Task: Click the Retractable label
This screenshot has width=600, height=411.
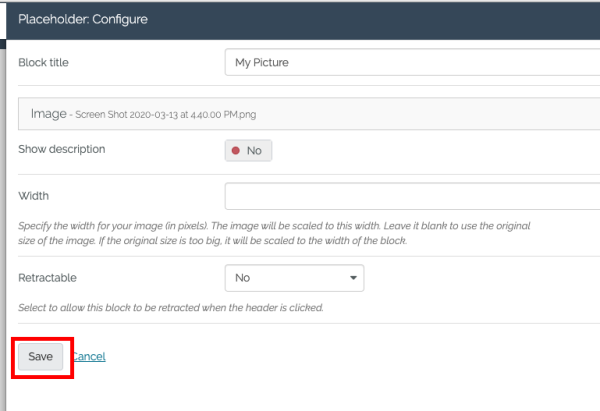Action: pyautogui.click(x=47, y=277)
